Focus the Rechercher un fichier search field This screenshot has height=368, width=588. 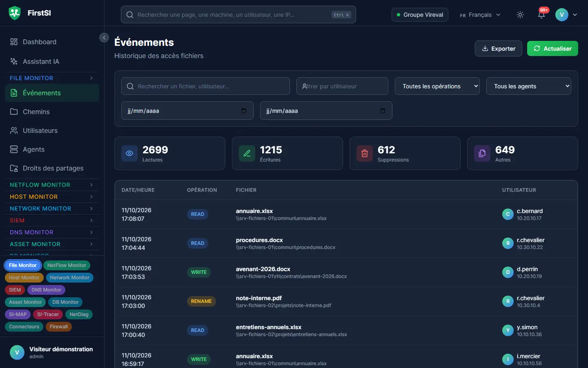[206, 86]
